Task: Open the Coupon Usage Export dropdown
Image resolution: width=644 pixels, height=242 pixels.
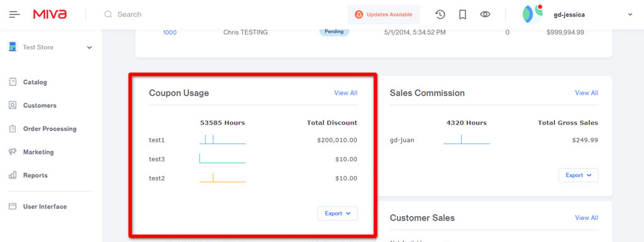Action: (x=338, y=213)
